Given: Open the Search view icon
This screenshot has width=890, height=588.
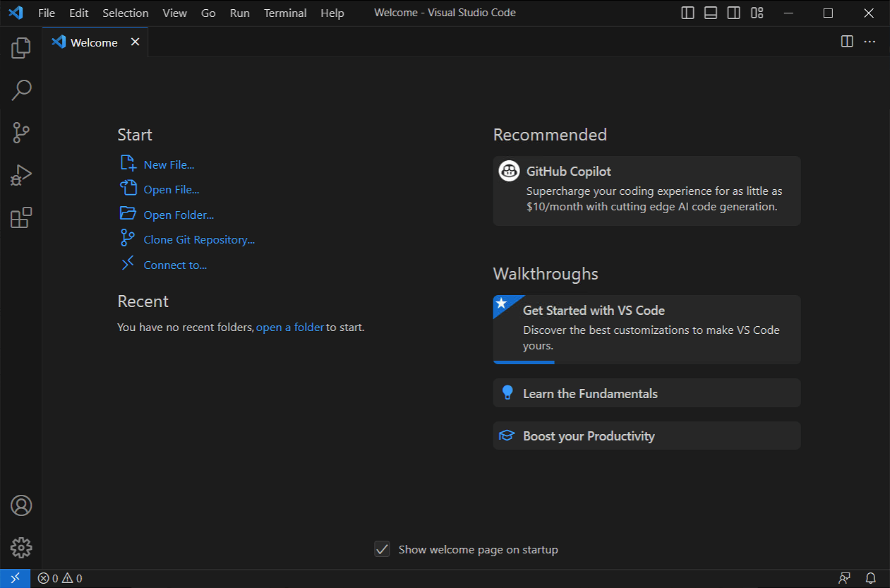Looking at the screenshot, I should [x=21, y=90].
